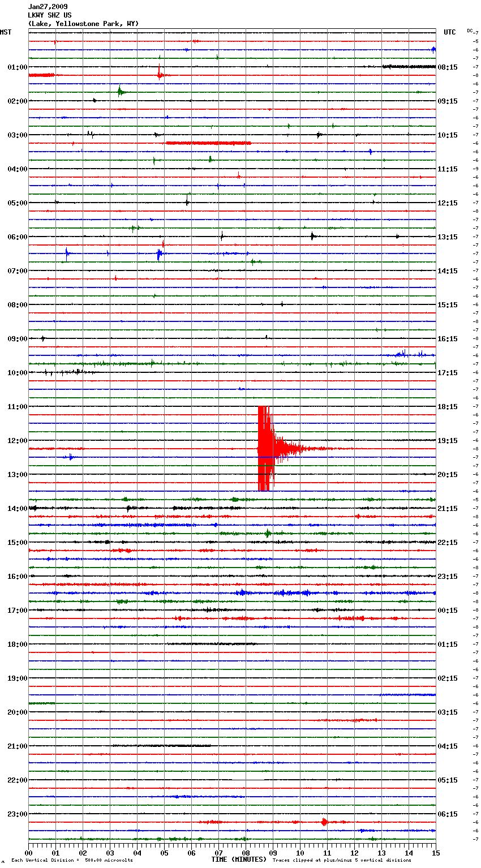Select the 10:15 UTC time label
Image resolution: width=481 pixels, height=868 pixels.
448,135
